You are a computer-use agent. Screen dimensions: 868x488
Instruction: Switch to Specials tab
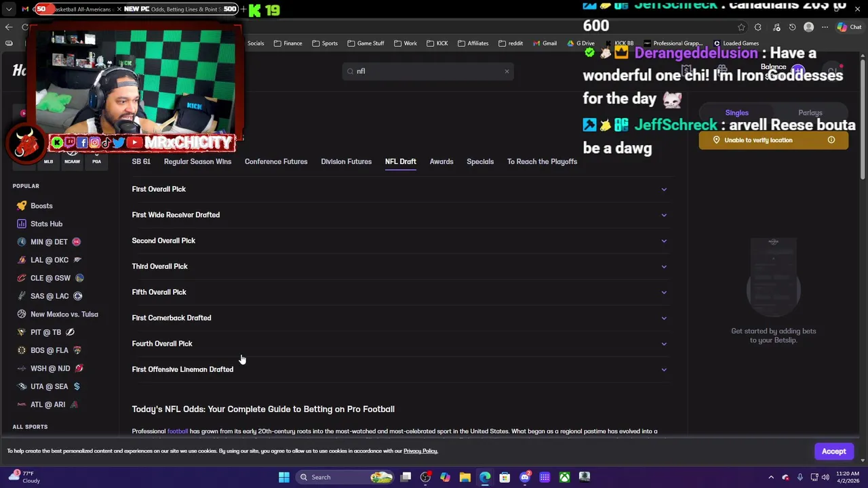pyautogui.click(x=480, y=161)
